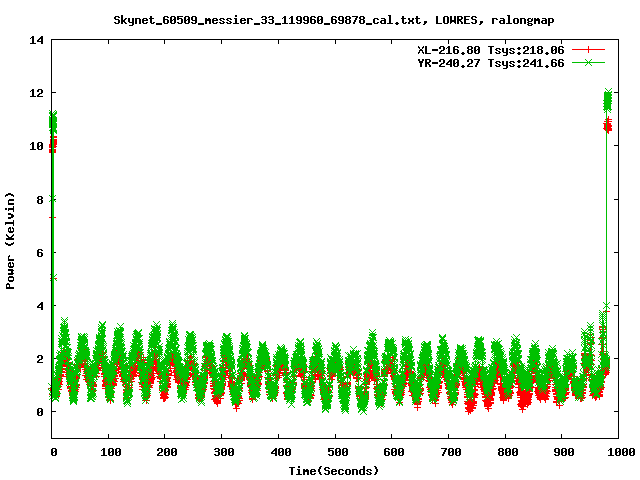The width and height of the screenshot is (640, 480).
Task: Click the x-axis tick label 600
Action: click(394, 452)
